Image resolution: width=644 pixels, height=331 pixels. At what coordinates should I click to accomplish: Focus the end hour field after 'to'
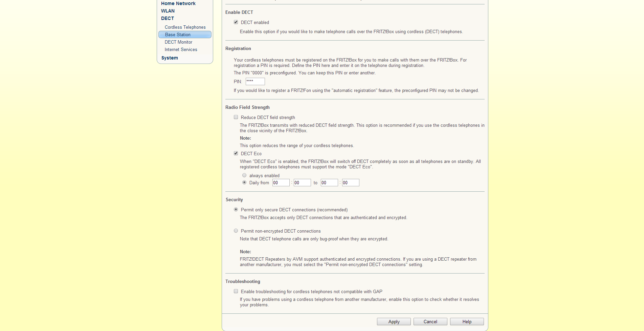coord(329,183)
